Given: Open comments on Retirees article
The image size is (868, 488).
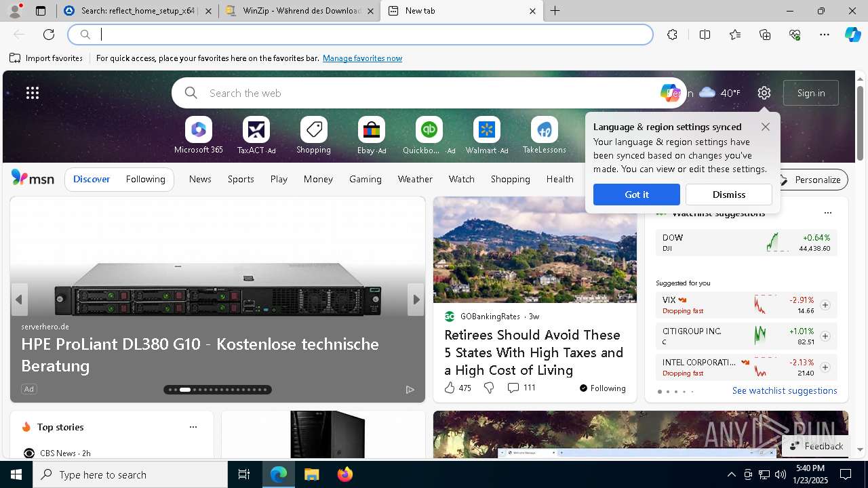Looking at the screenshot, I should click(521, 388).
